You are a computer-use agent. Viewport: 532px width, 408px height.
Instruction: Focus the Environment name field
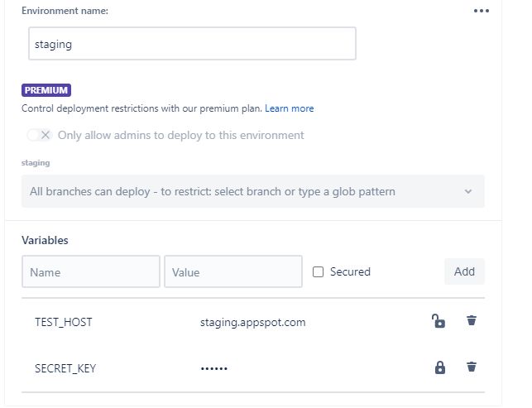tap(192, 44)
